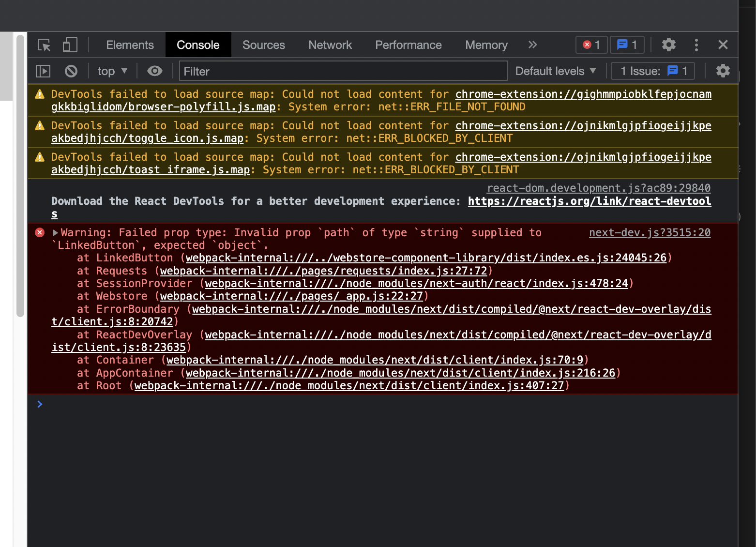Click warning icon of toggle_icon.js.map message
Screen dimensions: 756x547
[x=40, y=126]
